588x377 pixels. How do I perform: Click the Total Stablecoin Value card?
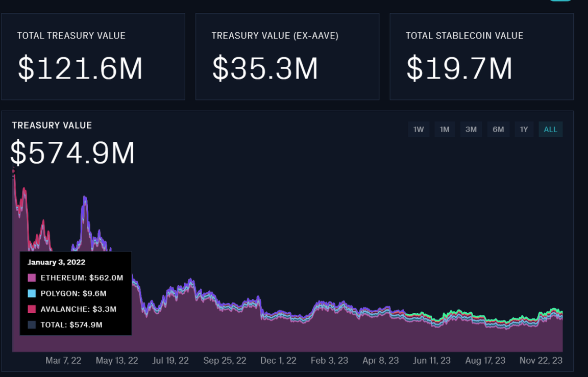[x=481, y=56]
